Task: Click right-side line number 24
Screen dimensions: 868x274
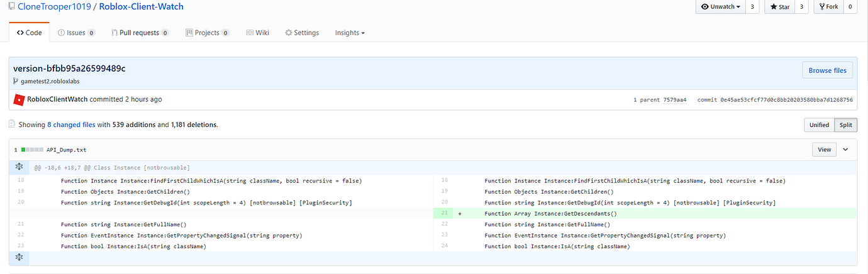Action: 443,246
